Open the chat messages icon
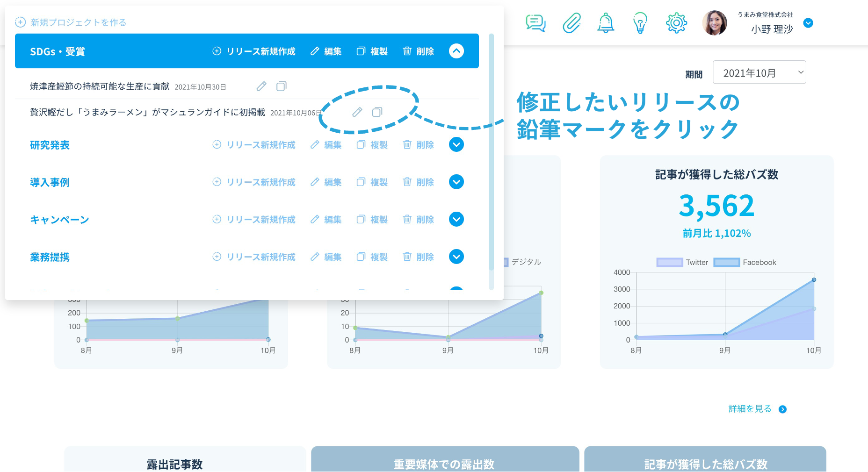 click(x=535, y=23)
